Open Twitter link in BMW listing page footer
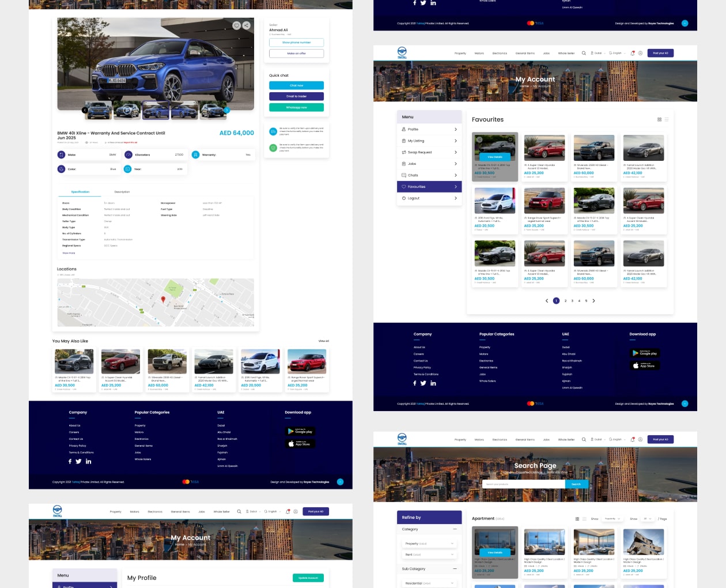This screenshot has height=588, width=726. click(79, 461)
